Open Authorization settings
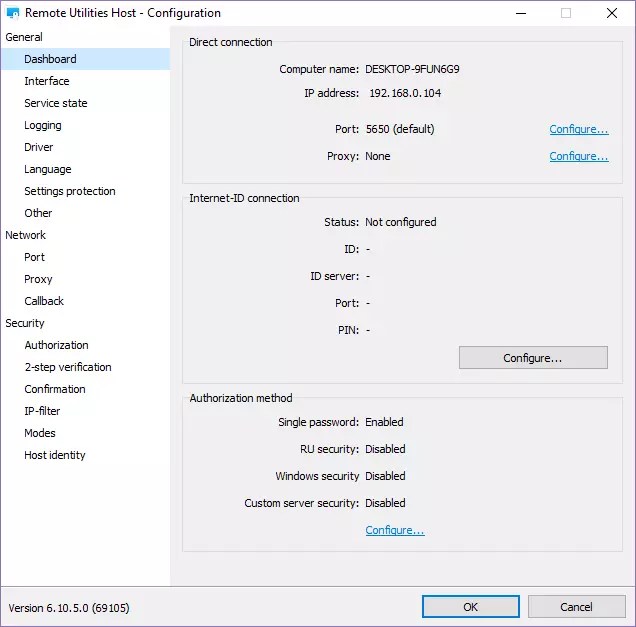 tap(56, 345)
